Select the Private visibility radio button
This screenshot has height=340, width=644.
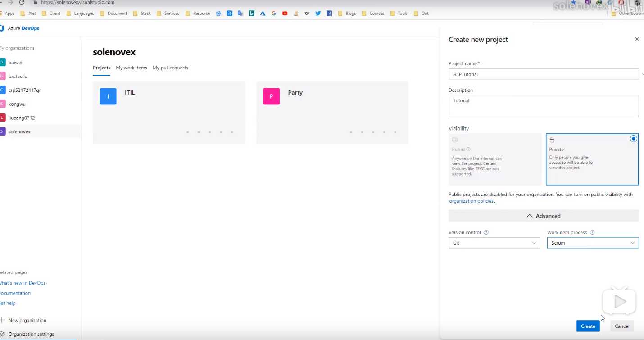pos(634,139)
